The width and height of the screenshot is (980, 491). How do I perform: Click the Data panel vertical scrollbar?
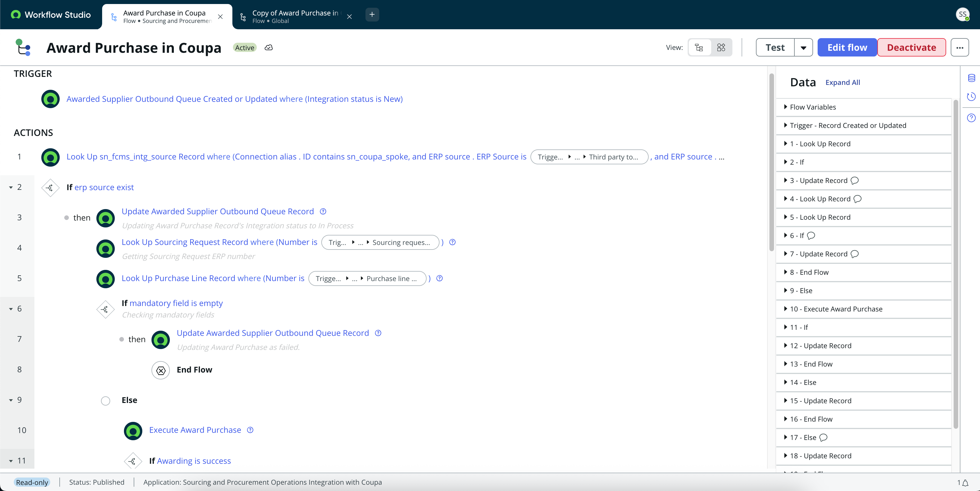coord(956,264)
